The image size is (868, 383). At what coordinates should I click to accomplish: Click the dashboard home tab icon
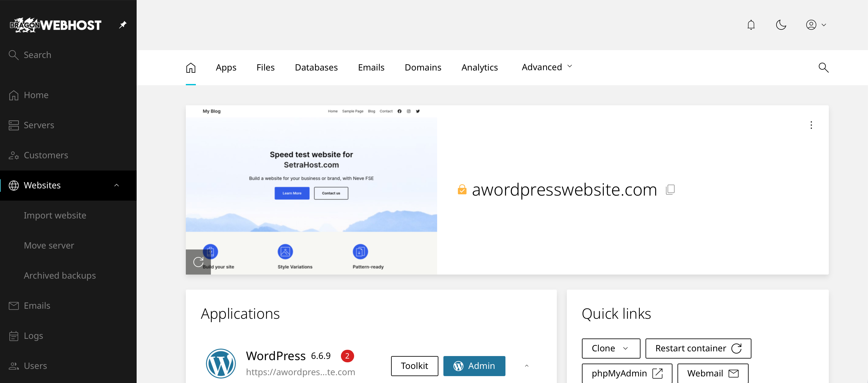click(x=191, y=67)
